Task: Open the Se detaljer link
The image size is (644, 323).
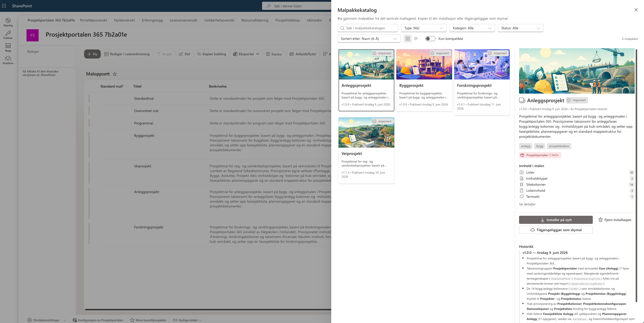Action: (x=527, y=204)
